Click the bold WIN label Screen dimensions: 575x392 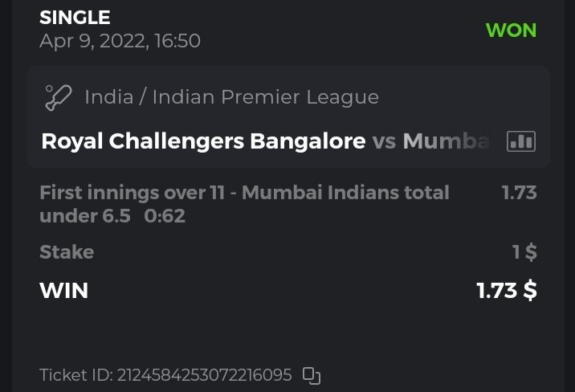click(x=63, y=290)
